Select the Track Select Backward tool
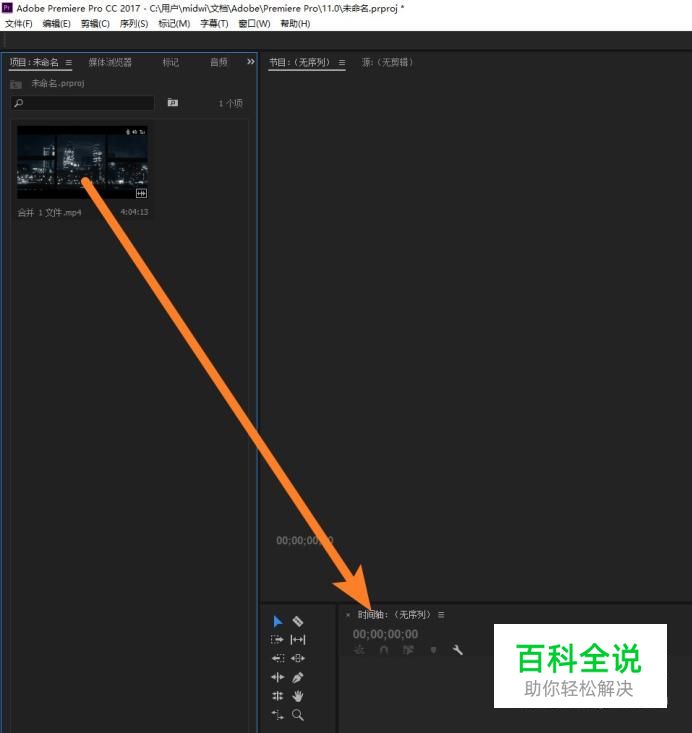The width and height of the screenshot is (692, 733). click(278, 658)
